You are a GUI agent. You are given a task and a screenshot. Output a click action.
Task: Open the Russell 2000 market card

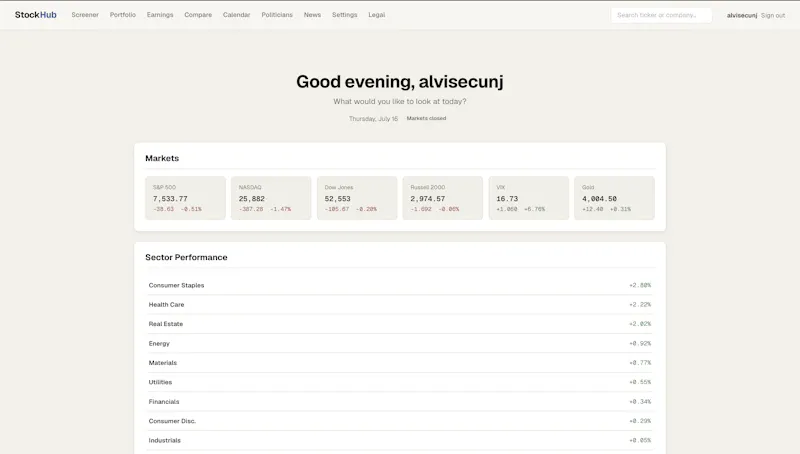tap(443, 198)
